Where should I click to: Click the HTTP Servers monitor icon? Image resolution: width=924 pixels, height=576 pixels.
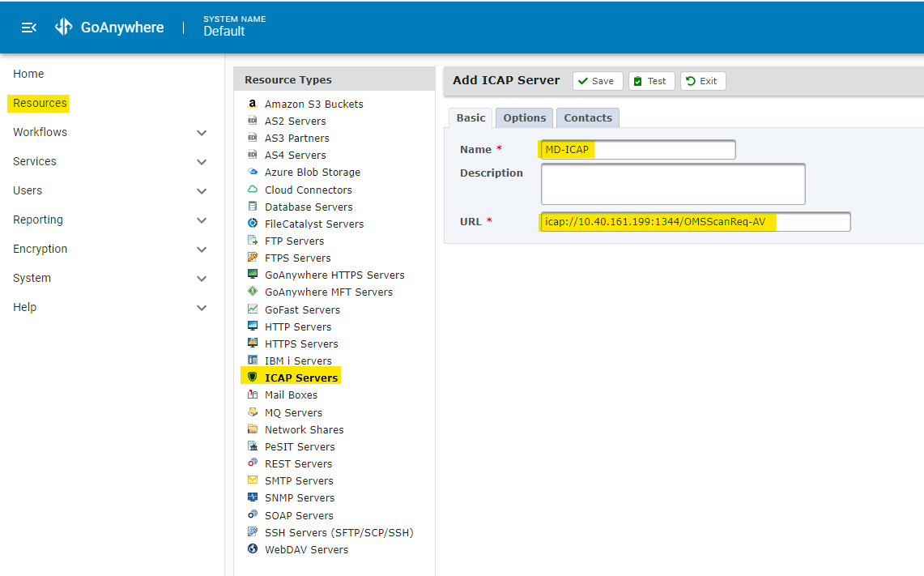[x=253, y=326]
